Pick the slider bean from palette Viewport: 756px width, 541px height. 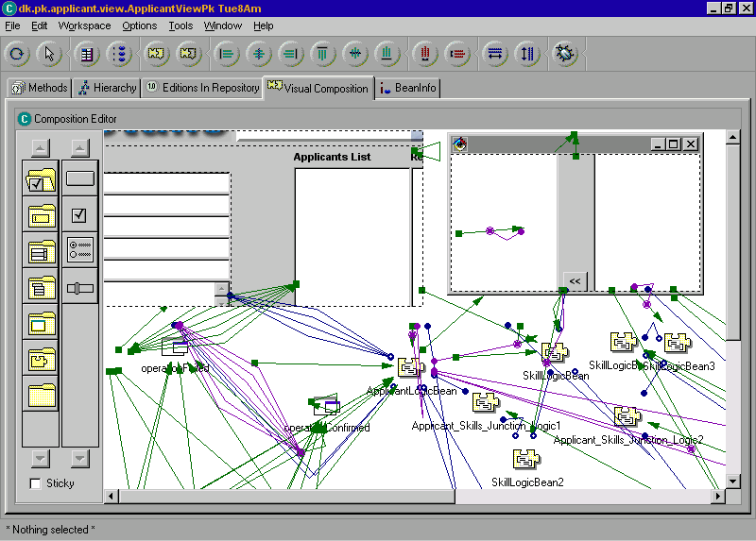click(x=80, y=287)
